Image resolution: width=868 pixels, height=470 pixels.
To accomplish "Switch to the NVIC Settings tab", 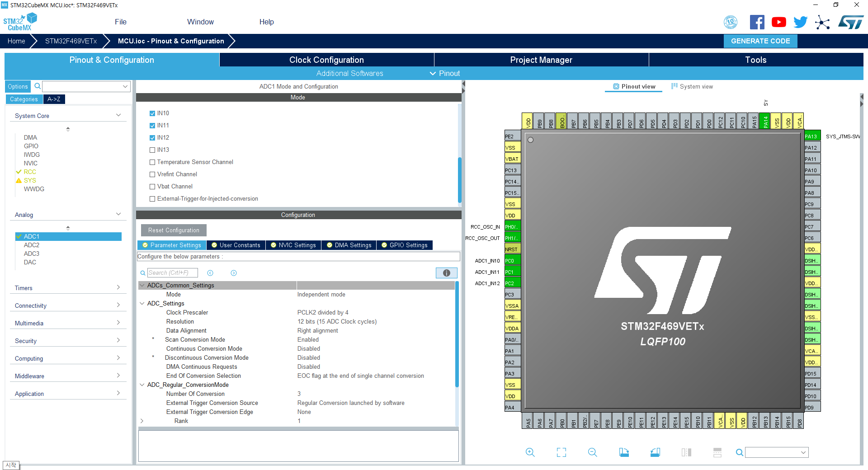I will [293, 245].
